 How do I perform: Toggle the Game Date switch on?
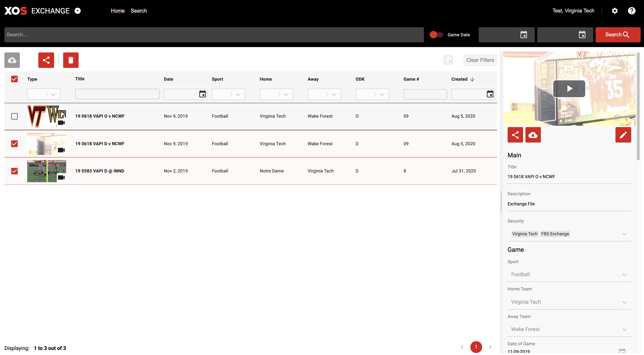point(436,34)
